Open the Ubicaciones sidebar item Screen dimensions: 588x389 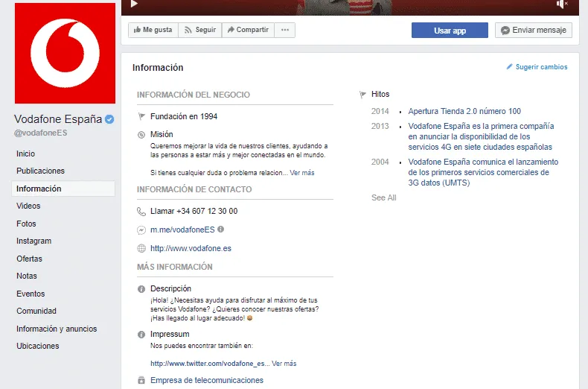[x=38, y=346]
